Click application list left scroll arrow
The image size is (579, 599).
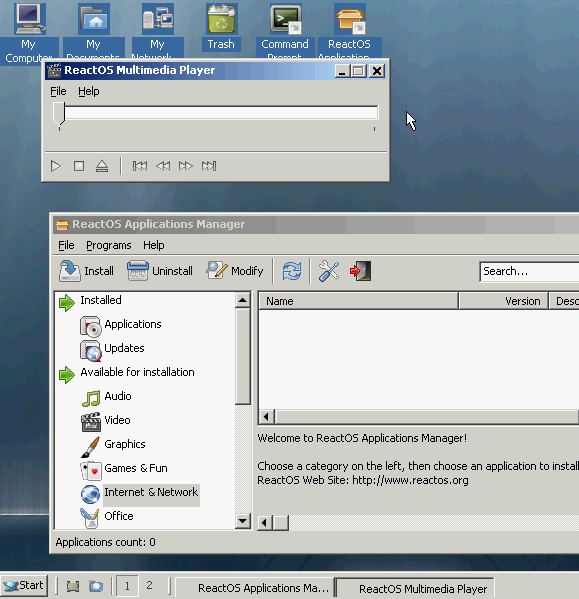point(267,416)
